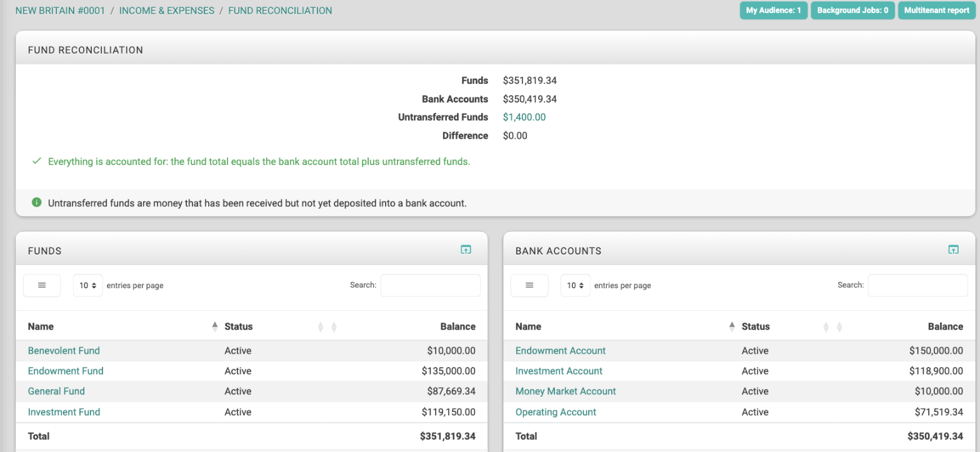Screen dimensions: 980x452
Task: Sort Bank Accounts by Status header
Action: 756,326
